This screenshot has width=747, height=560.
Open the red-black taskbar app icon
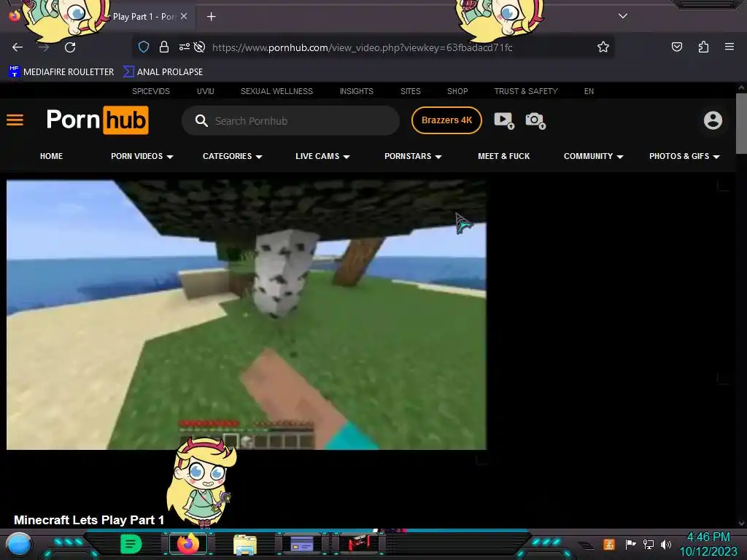359,543
